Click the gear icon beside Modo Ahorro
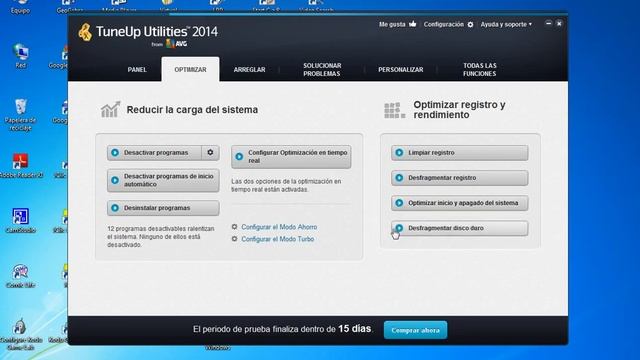 (234, 227)
